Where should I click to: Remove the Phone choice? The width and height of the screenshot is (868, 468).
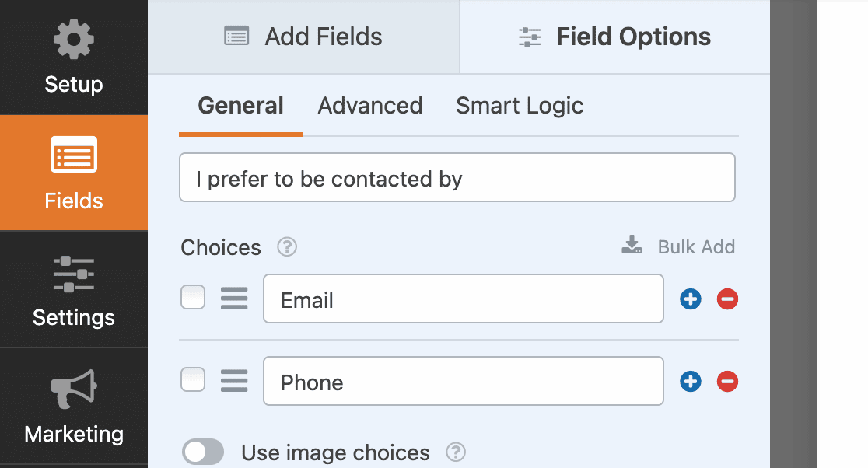tap(727, 381)
